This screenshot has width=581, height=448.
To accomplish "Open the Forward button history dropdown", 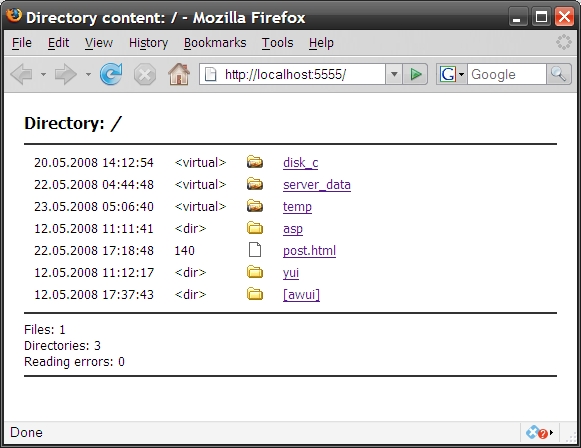I will click(88, 74).
